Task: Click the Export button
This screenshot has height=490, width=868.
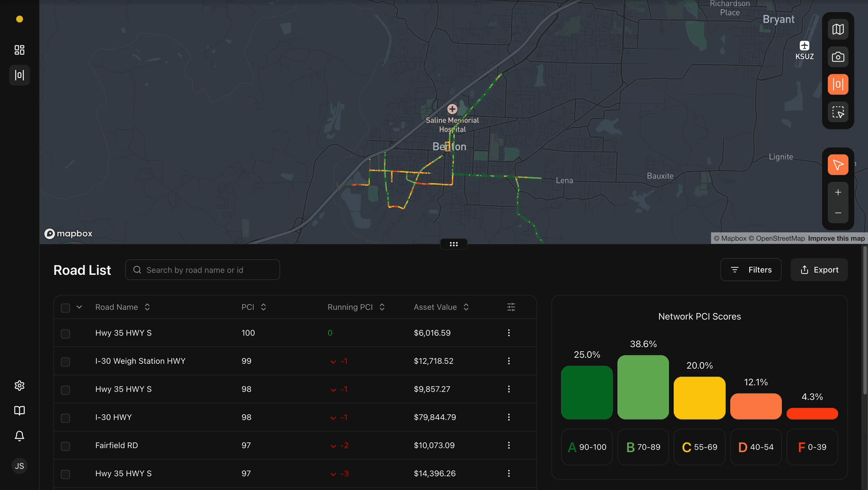Action: (x=819, y=270)
